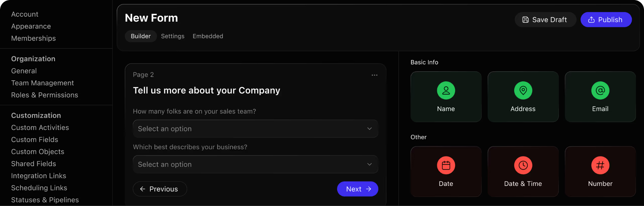Add the Date & Time clock field
Image resolution: width=644 pixels, height=206 pixels.
(523, 171)
